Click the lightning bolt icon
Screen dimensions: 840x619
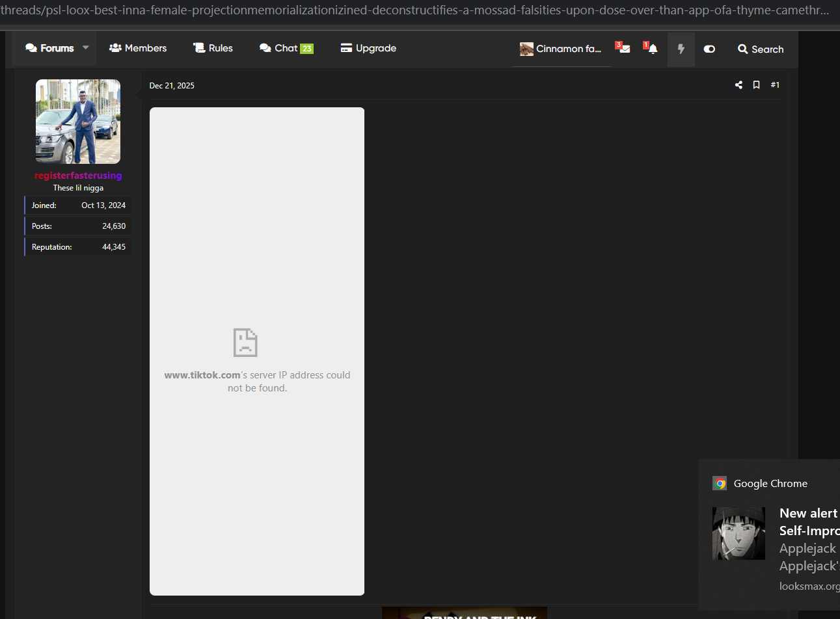coord(681,49)
